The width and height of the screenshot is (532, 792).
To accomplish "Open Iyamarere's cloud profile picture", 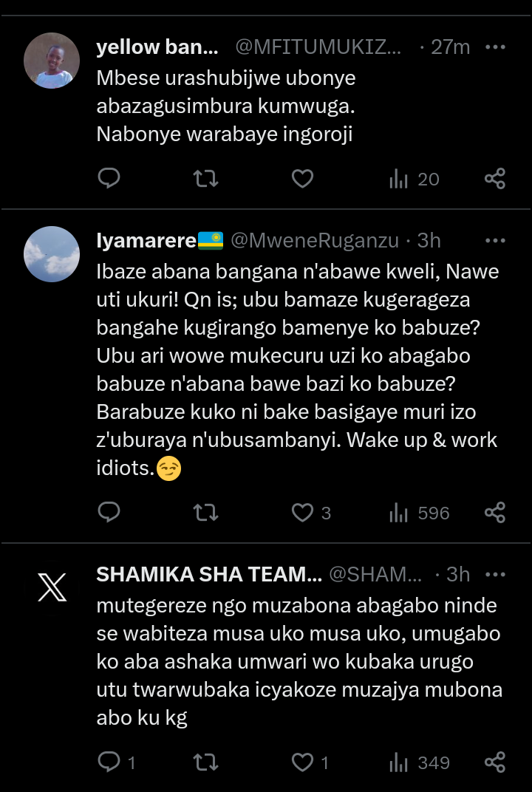I will click(x=52, y=254).
